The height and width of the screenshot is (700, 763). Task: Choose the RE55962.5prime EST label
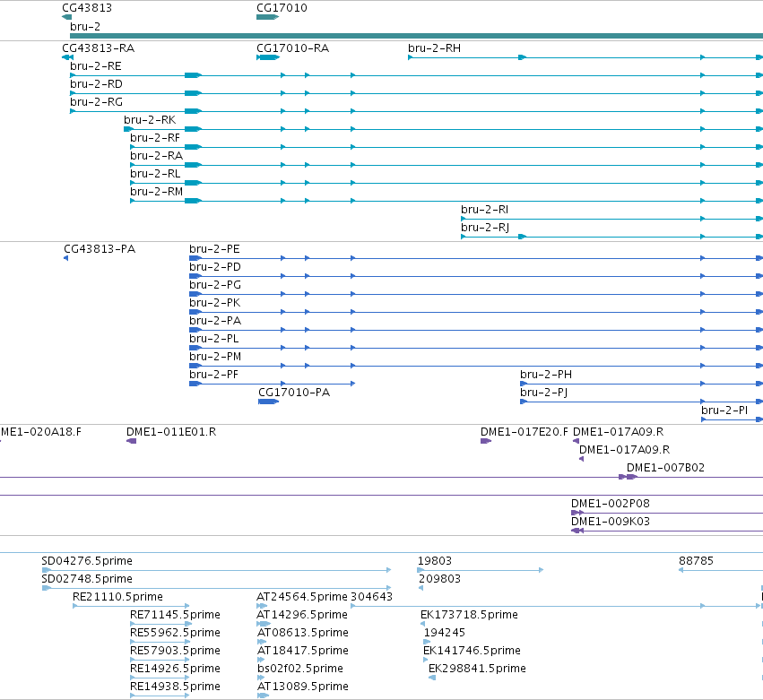click(175, 633)
